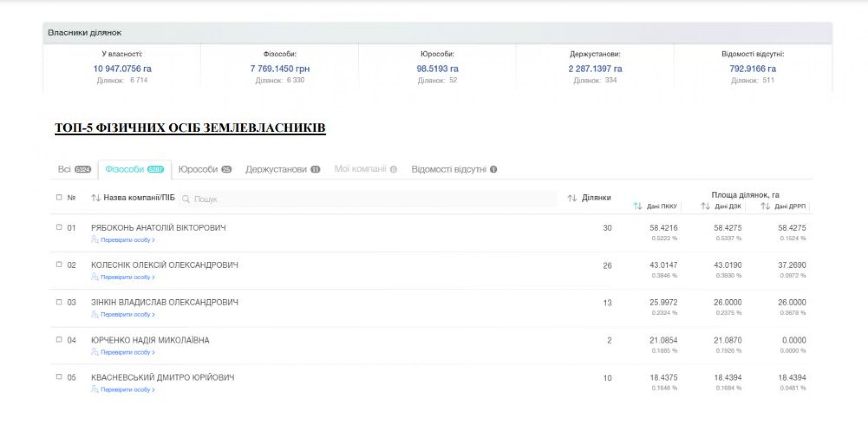Check the box for row 01
Viewport: 868px width, 438px height.
59,227
